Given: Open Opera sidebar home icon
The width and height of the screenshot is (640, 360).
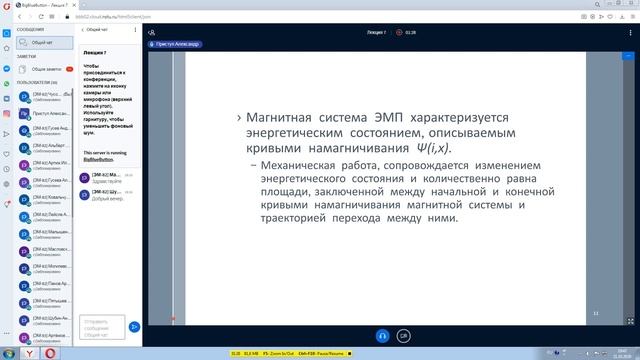Looking at the screenshot, I should pos(7,48).
